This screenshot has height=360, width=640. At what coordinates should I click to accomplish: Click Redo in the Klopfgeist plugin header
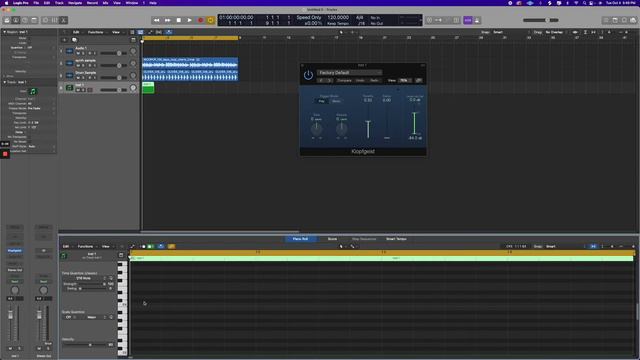click(374, 80)
